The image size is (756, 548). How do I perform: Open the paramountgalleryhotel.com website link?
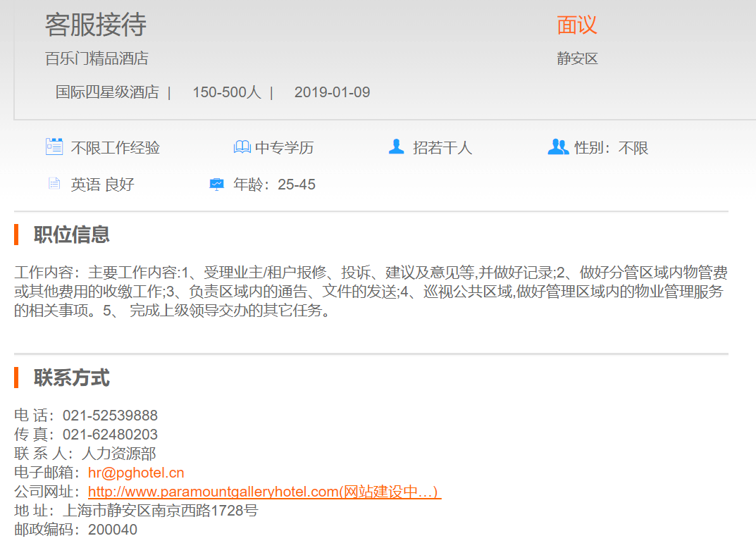(x=264, y=492)
